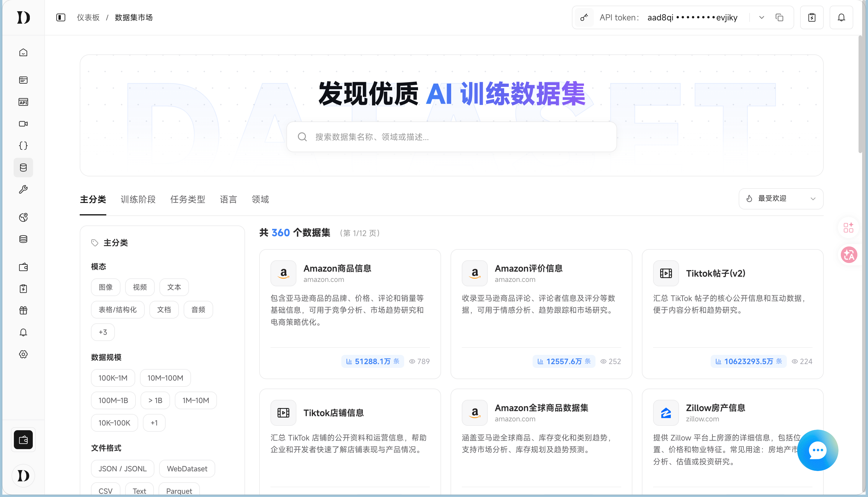Open the curly braces icon in sidebar
The width and height of the screenshot is (868, 497).
coord(23,146)
